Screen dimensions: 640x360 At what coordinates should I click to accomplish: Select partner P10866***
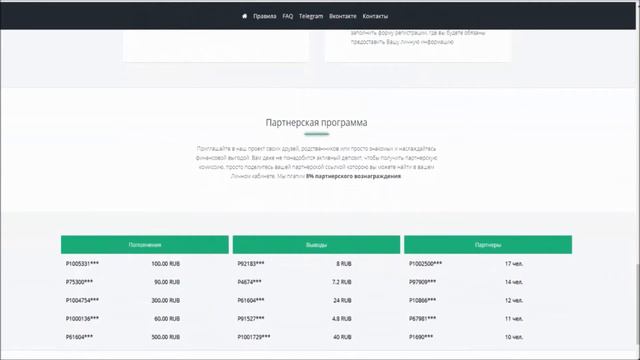point(422,300)
